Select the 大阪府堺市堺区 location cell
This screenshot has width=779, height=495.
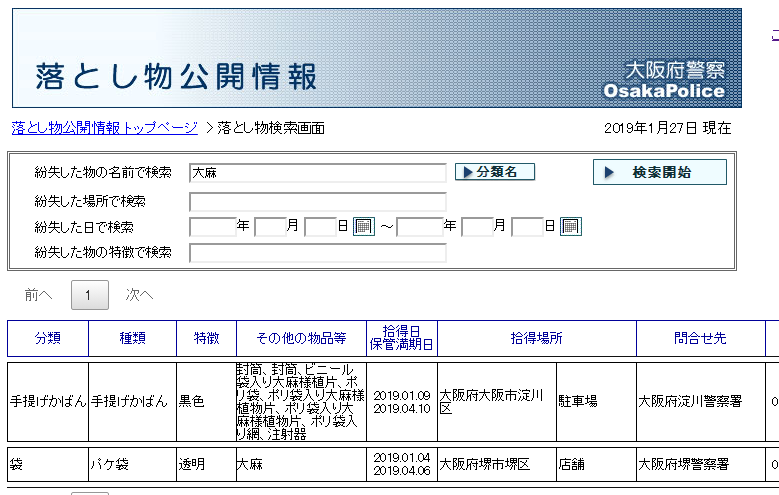497,464
